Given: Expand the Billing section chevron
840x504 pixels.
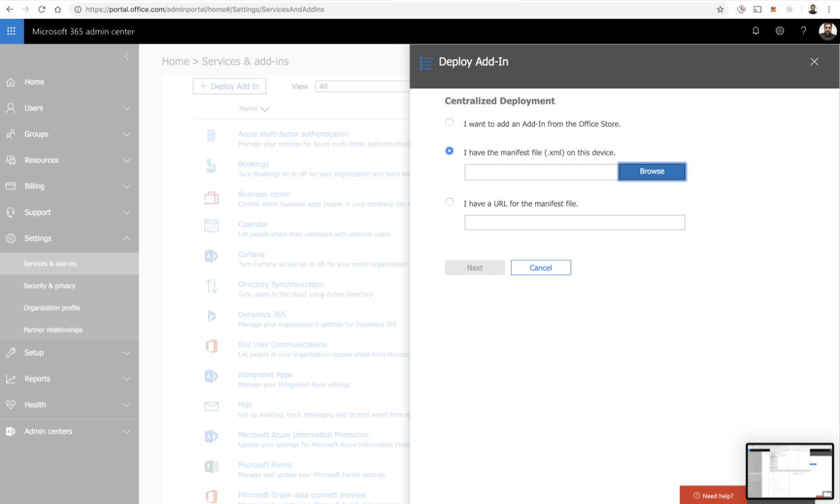Looking at the screenshot, I should 127,186.
